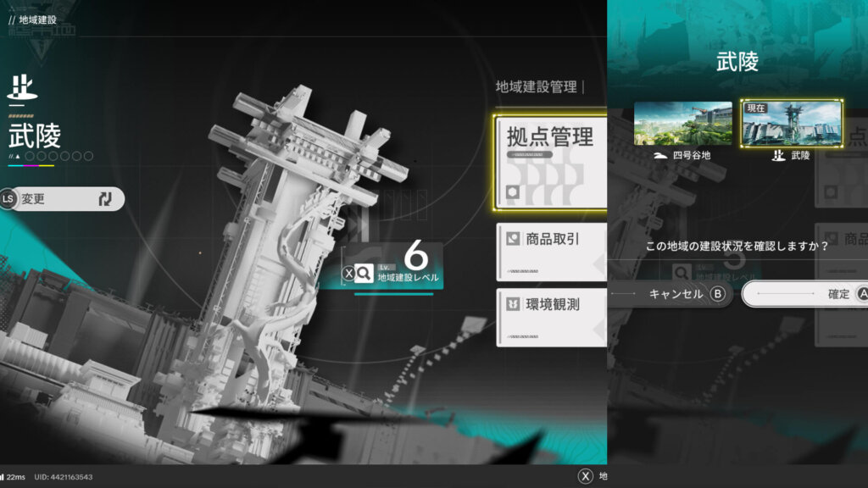Click the 地域建設レベル progress bar

(x=393, y=294)
